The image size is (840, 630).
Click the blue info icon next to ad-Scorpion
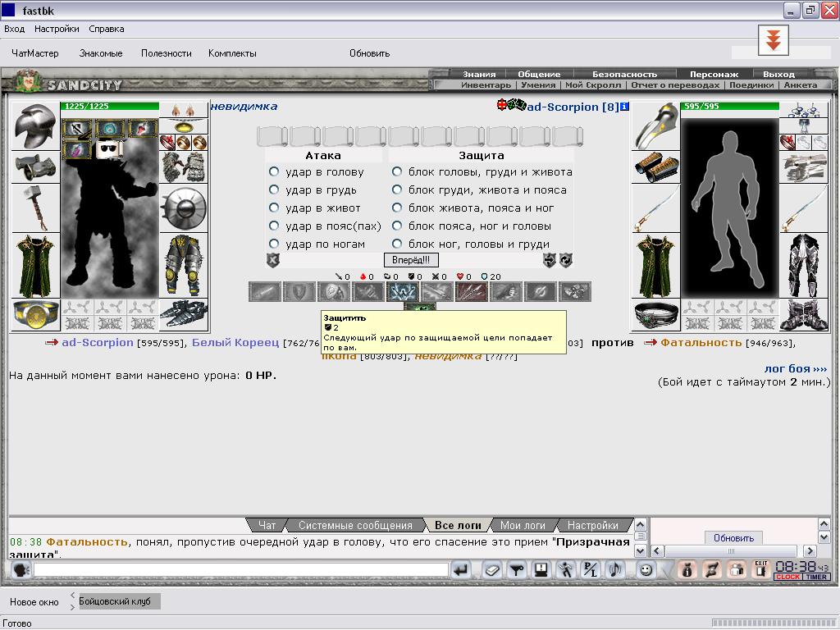click(625, 107)
